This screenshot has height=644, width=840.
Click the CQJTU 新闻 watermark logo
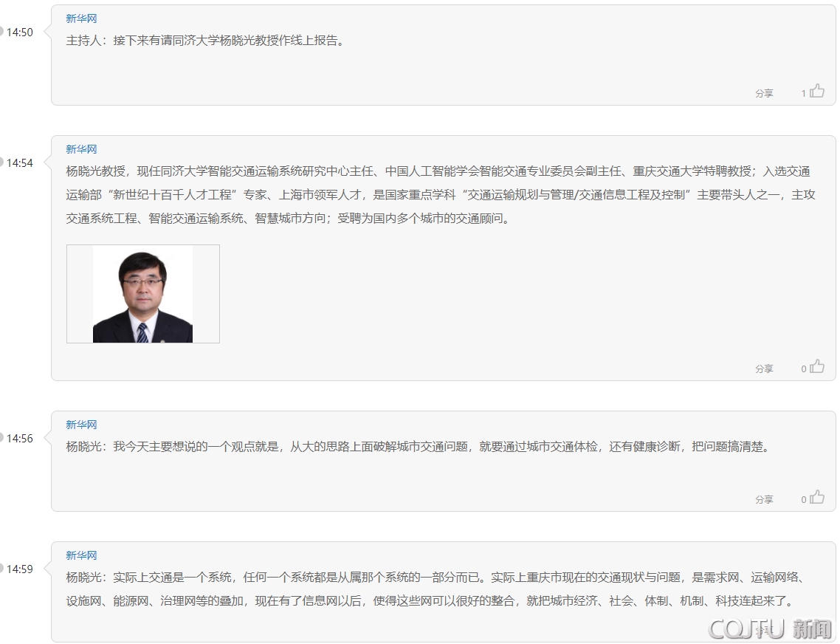coord(770,629)
